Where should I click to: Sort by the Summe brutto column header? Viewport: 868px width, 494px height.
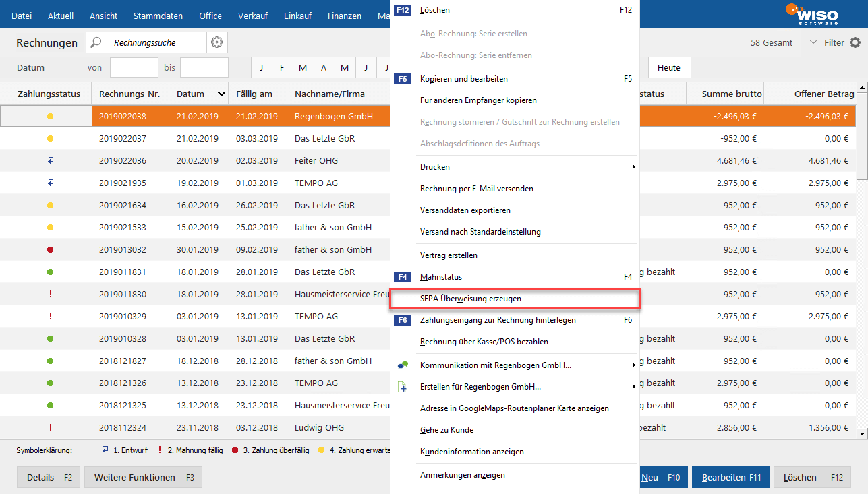[725, 94]
